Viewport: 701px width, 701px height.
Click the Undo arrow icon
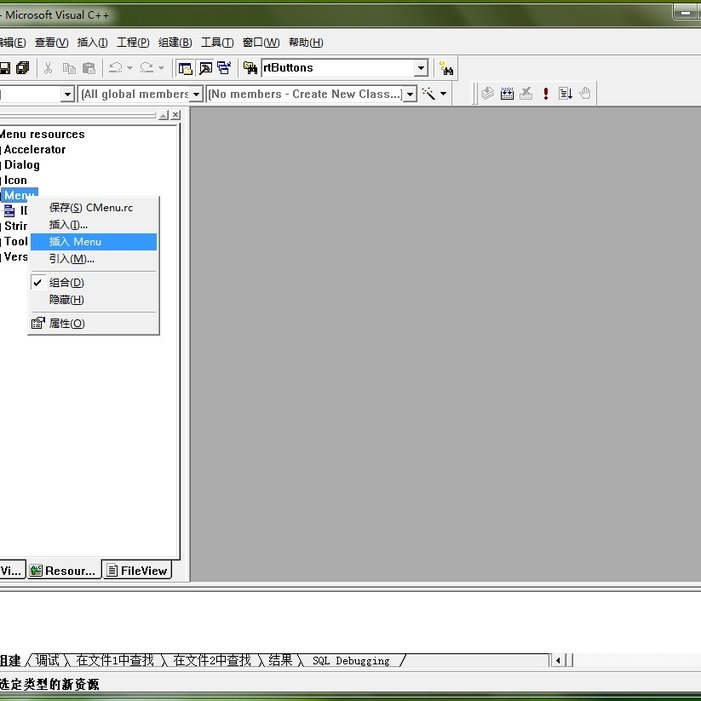115,68
